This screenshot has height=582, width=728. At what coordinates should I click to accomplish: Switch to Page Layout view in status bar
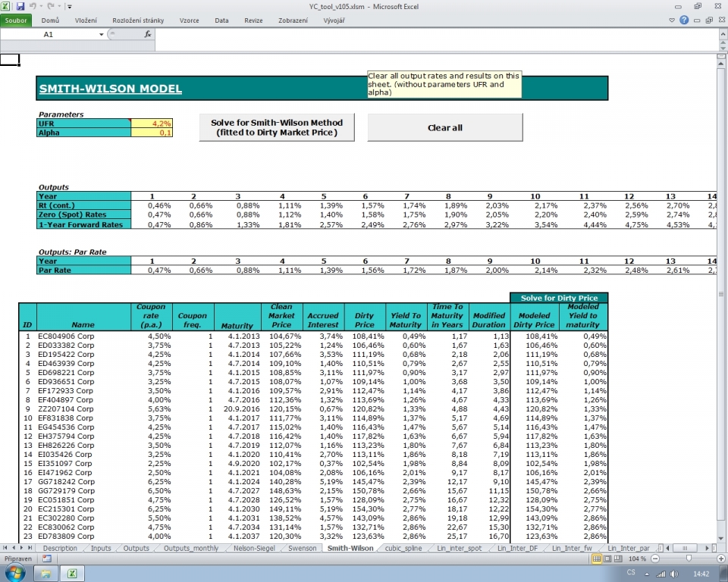[608, 558]
